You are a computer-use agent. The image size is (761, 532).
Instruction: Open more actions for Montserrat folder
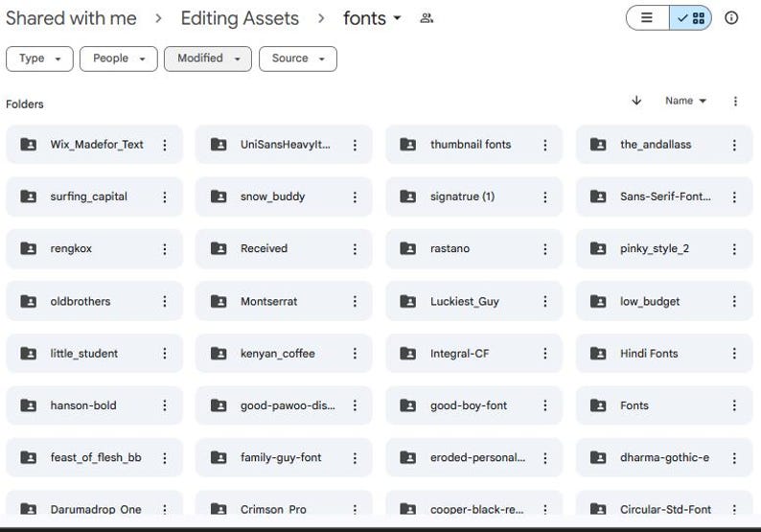(x=356, y=301)
